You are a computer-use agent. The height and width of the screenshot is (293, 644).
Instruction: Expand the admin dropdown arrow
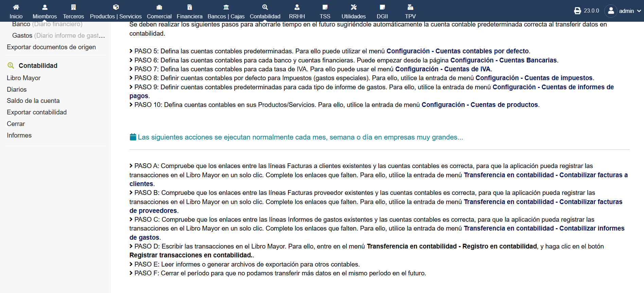point(639,11)
